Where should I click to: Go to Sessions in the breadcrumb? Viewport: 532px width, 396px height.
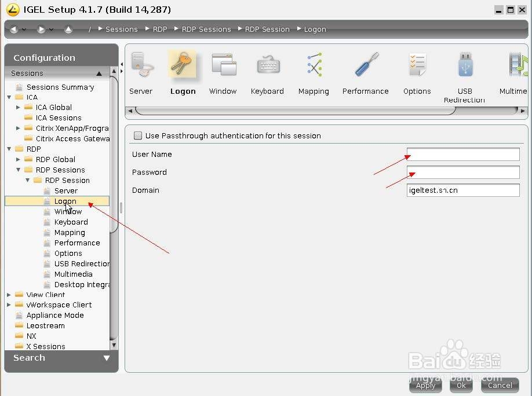[122, 30]
